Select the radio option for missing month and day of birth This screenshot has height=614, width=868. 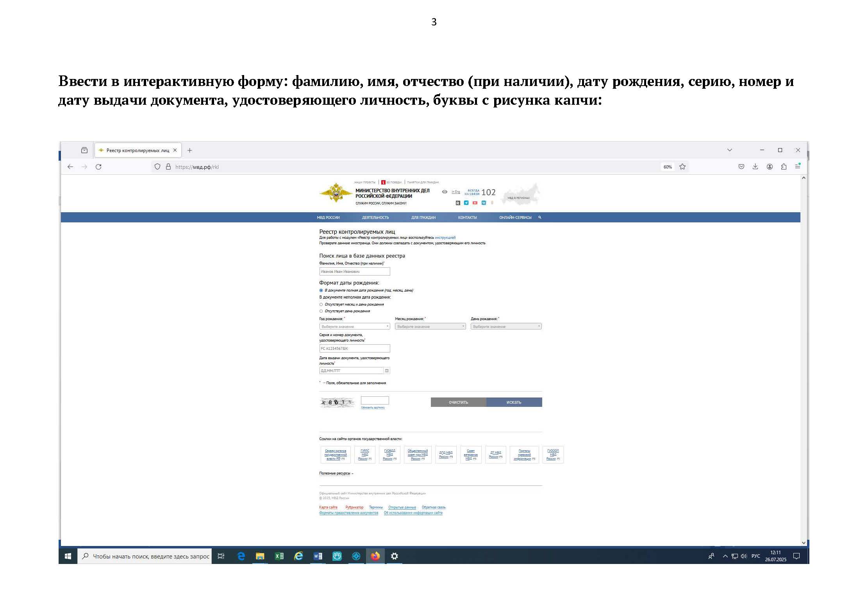click(321, 304)
